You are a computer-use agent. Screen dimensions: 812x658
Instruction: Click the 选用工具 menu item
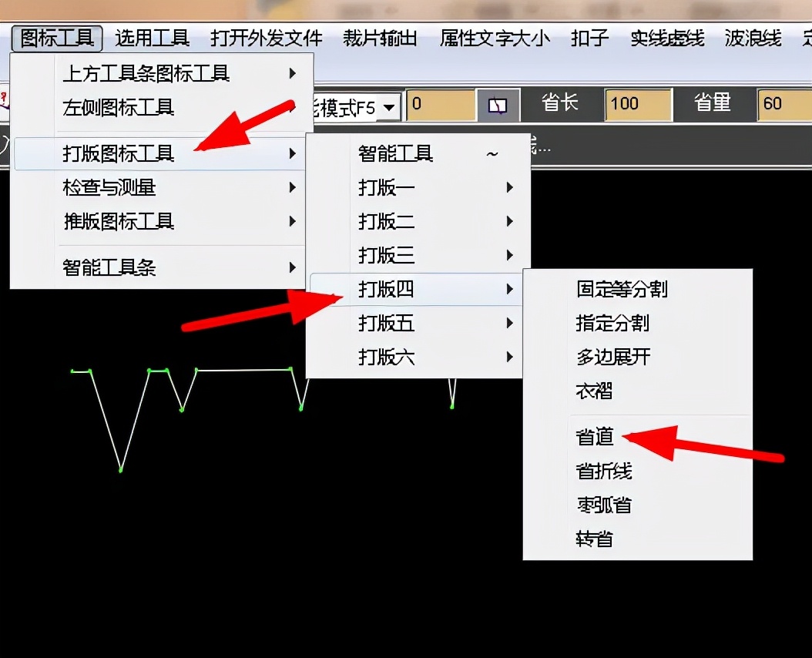coord(151,36)
